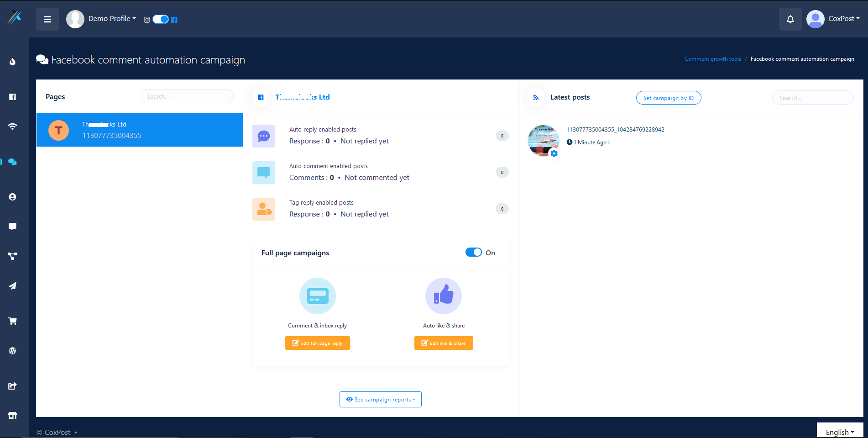The image size is (868, 438).
Task: Turn off Full page campaigns toggle
Action: click(x=473, y=253)
